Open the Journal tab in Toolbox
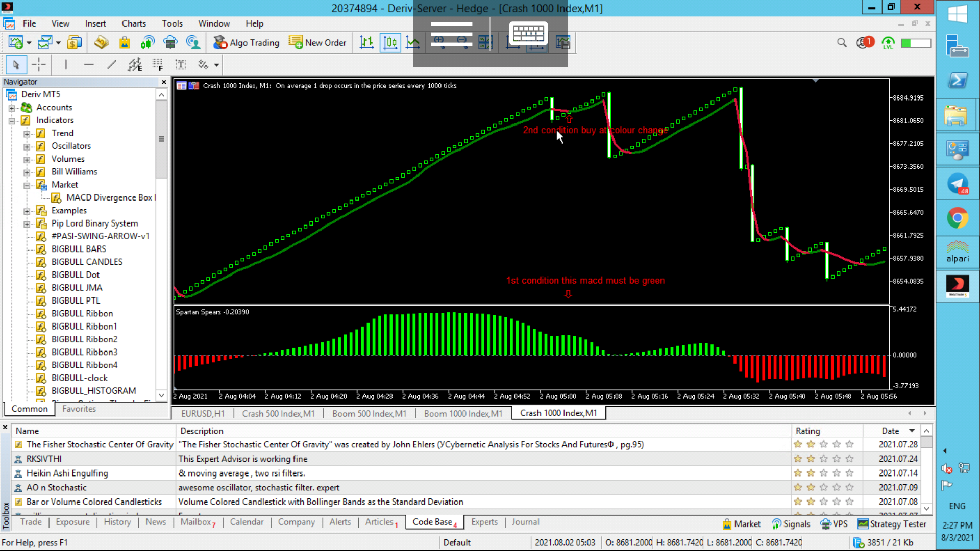 click(x=525, y=522)
